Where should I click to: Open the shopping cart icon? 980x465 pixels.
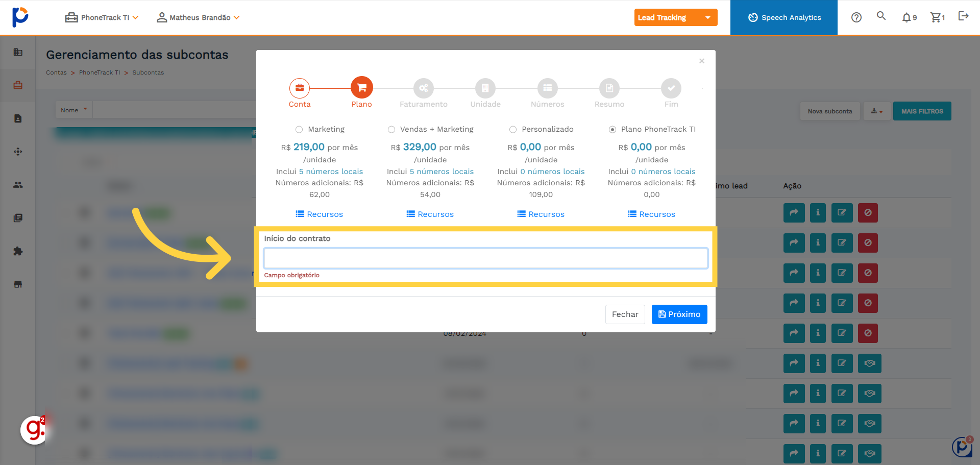point(937,17)
